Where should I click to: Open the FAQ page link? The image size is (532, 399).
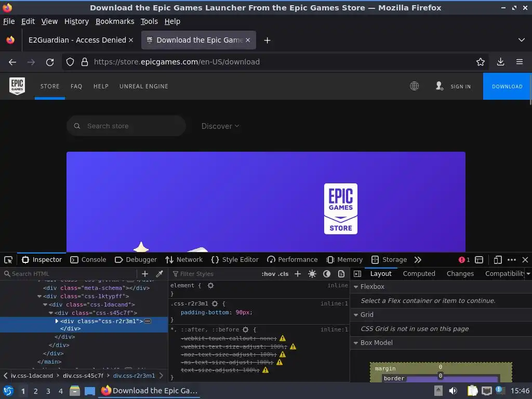pos(76,87)
